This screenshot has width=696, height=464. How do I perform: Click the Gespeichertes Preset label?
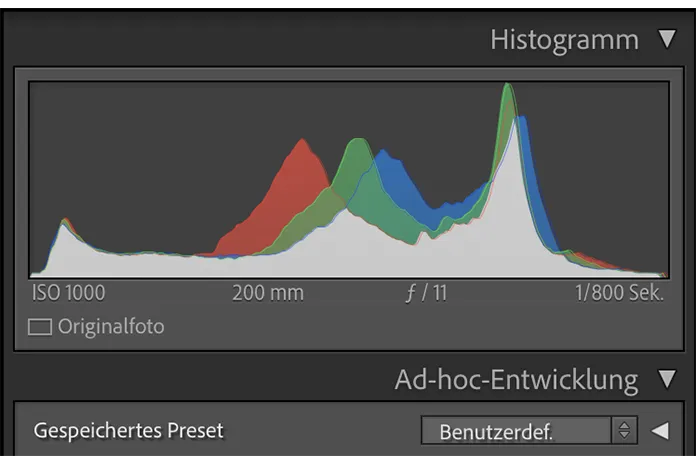click(x=129, y=431)
